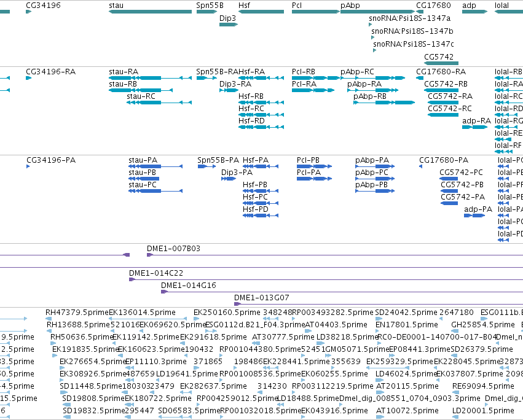
Task: Select BAC clone DME1-013G07
Action: (x=262, y=298)
